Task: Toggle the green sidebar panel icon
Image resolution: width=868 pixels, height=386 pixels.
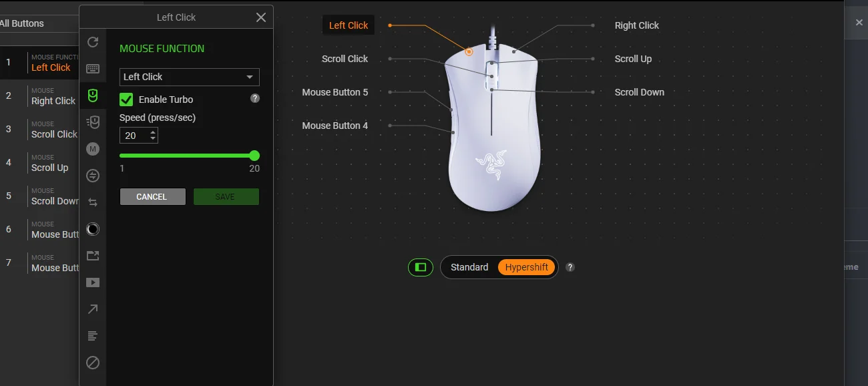Action: tap(421, 267)
